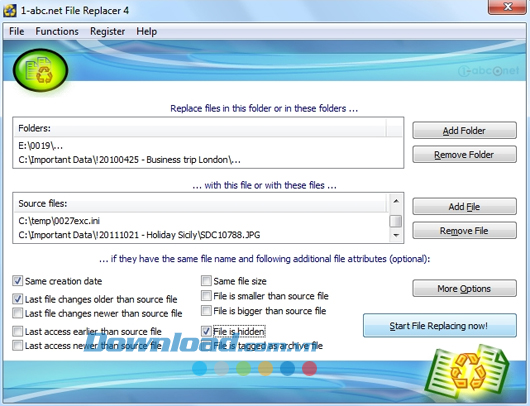Screen dimensions: 530x406
Task: Select the Business trip London folder row
Action: pos(208,160)
